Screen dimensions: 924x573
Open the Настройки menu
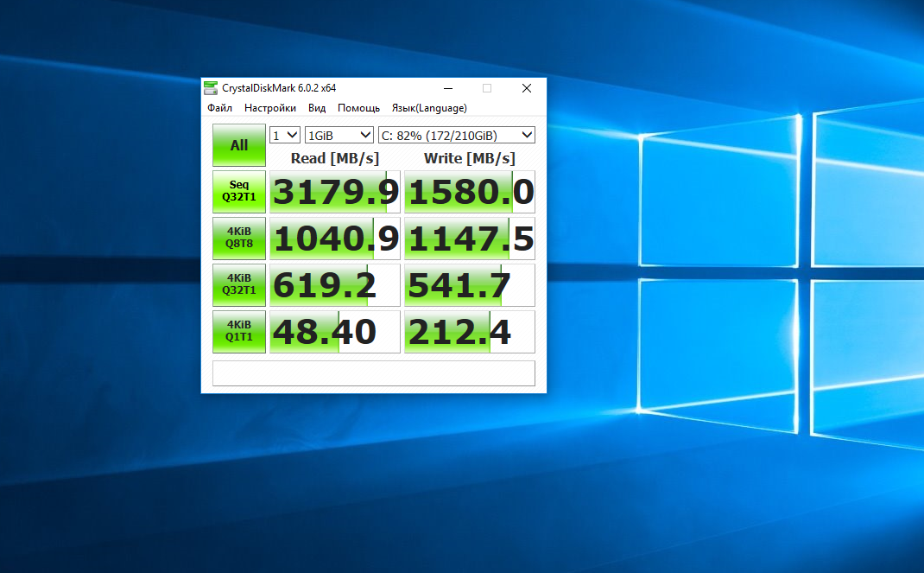pos(270,108)
